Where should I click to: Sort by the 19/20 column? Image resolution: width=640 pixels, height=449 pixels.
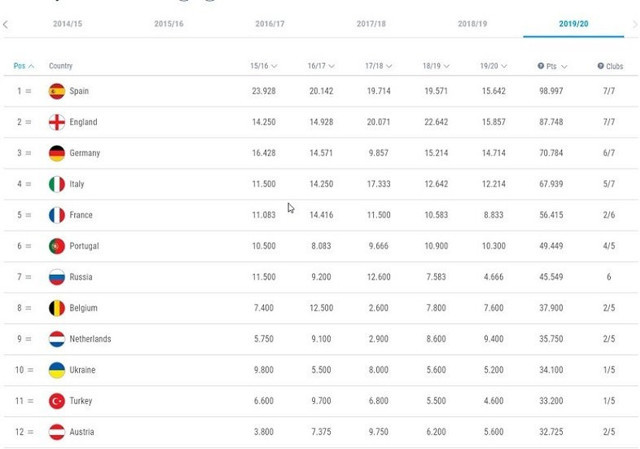tap(492, 66)
